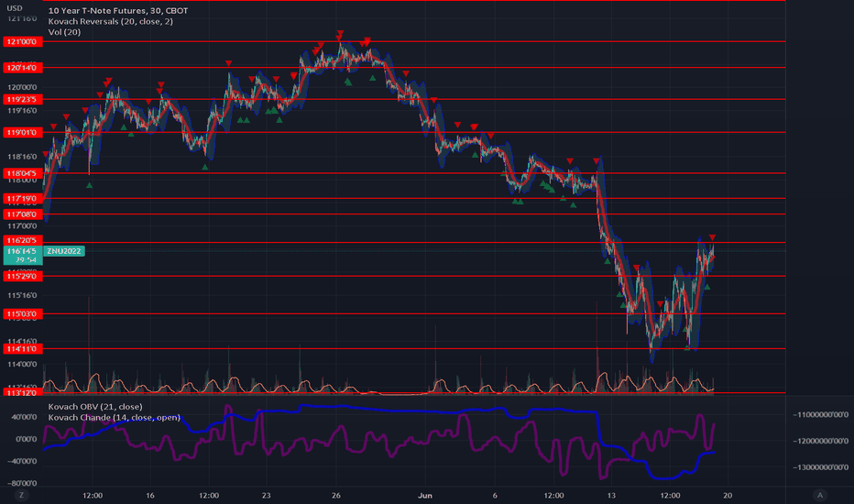The image size is (854, 504).
Task: Click the 117'00'0 price axis value
Action: tap(22, 226)
